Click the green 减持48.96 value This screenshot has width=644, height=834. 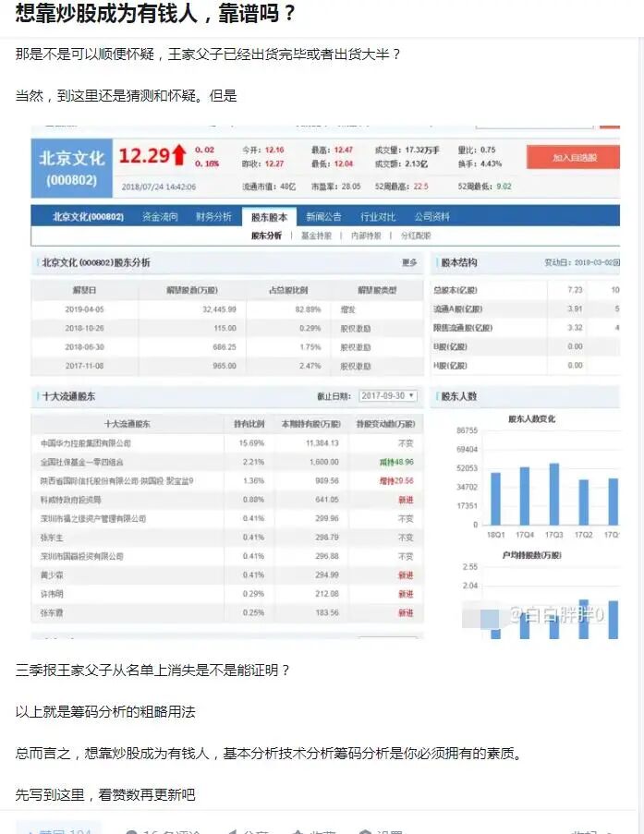point(396,462)
